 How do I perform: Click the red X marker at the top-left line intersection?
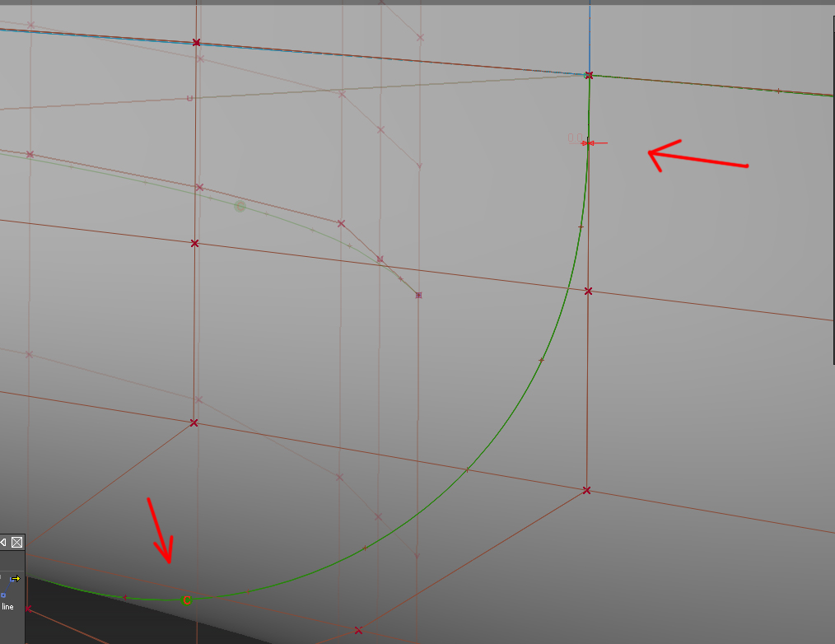coord(195,42)
